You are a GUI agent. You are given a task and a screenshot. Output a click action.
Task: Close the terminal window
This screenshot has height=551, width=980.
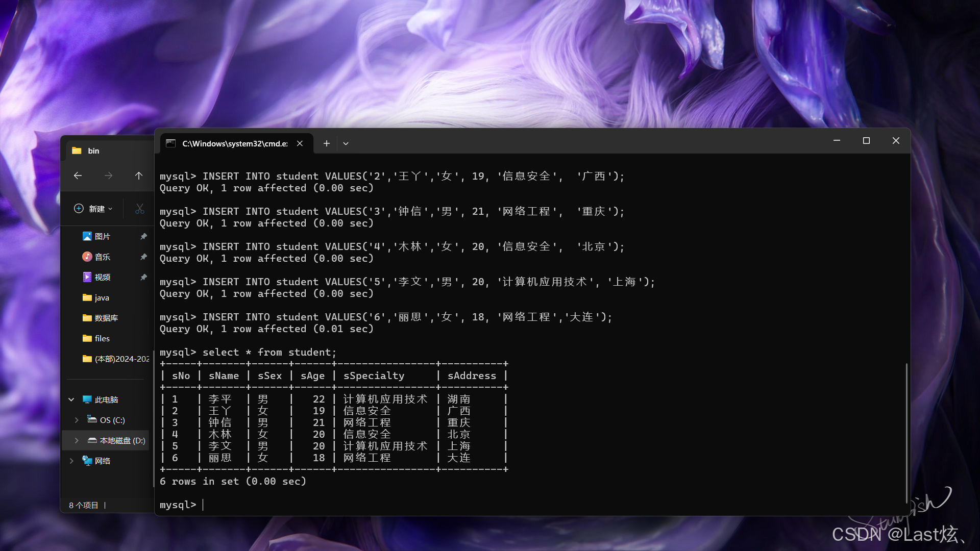[x=896, y=140]
